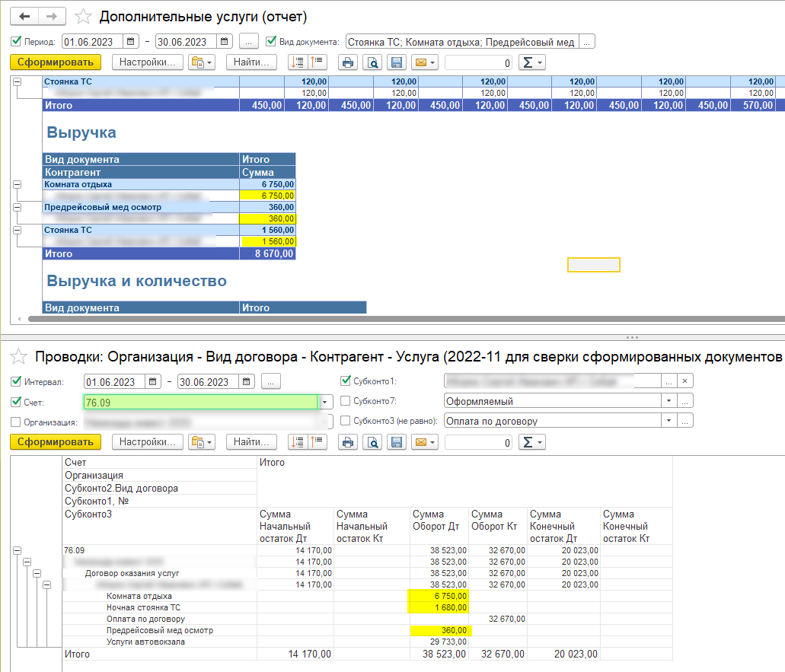Screen dimensions: 785x672
Task: Save the Проводки report to file
Action: [x=395, y=441]
